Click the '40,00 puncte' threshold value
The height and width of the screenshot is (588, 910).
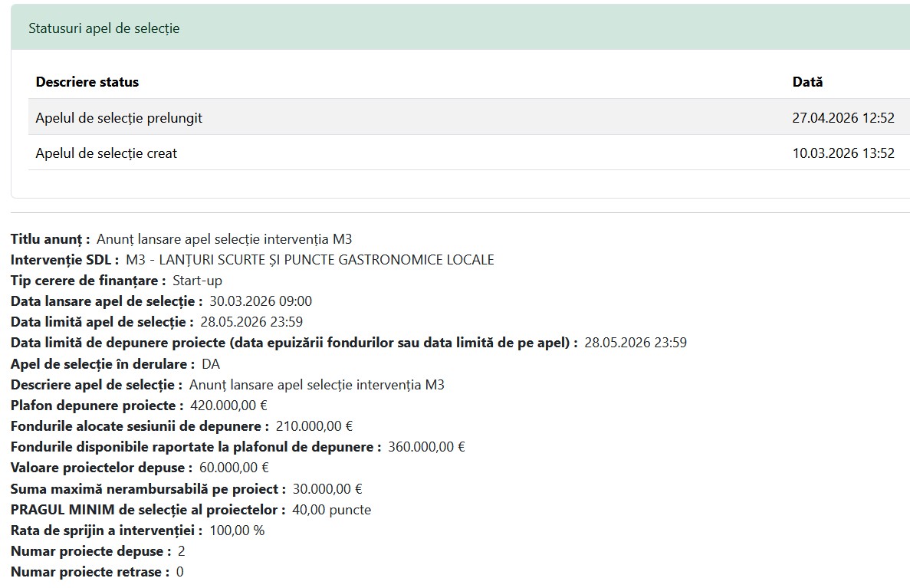tap(331, 509)
